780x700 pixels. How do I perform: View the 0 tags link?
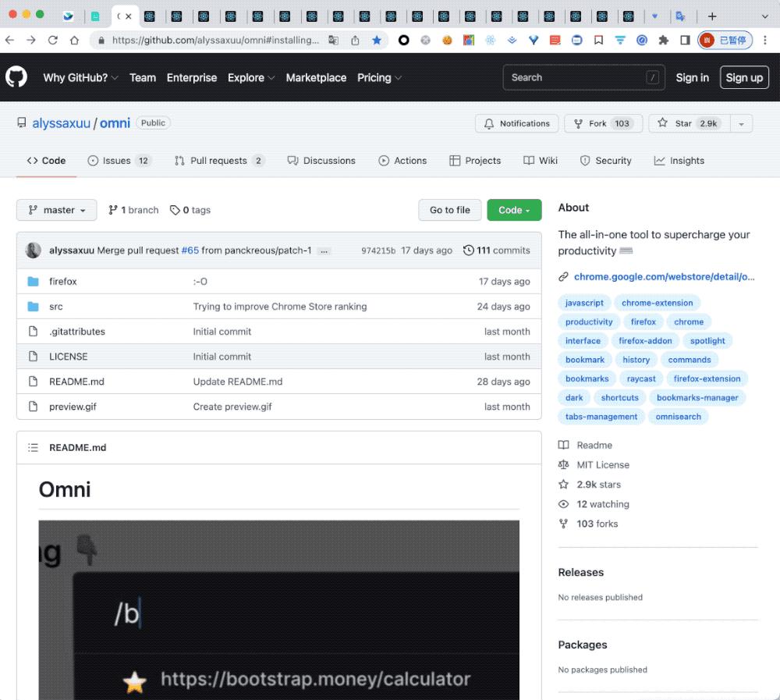(x=190, y=210)
